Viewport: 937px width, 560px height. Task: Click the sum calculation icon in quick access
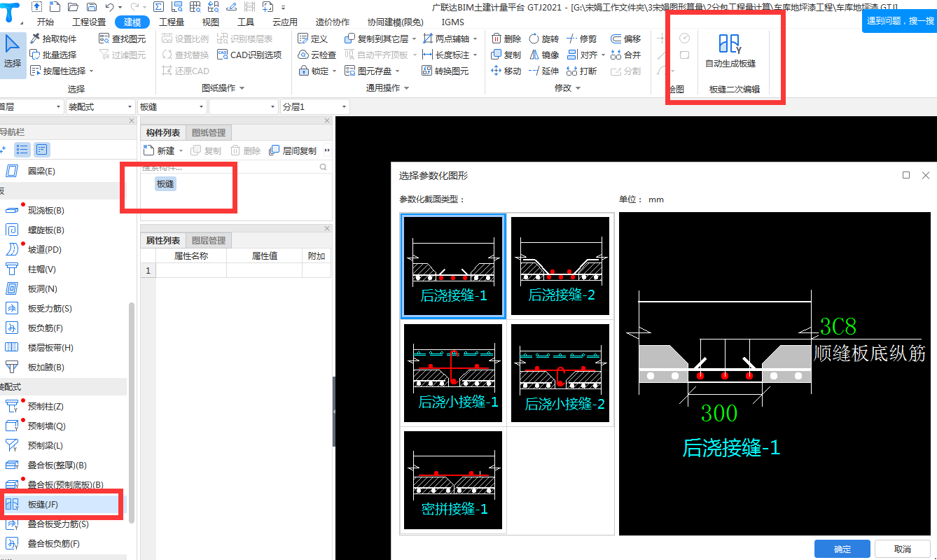[158, 7]
